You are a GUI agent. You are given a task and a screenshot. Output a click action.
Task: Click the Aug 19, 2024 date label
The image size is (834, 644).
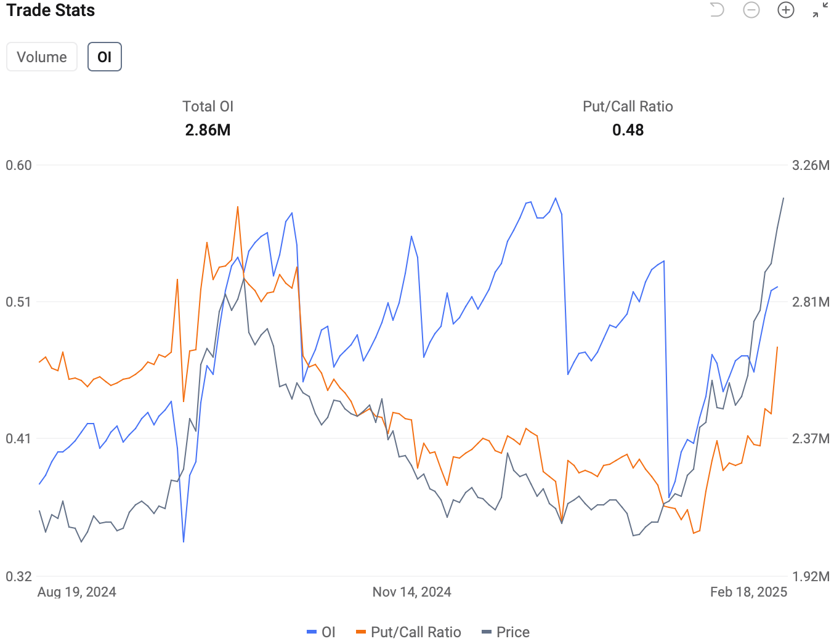77,592
